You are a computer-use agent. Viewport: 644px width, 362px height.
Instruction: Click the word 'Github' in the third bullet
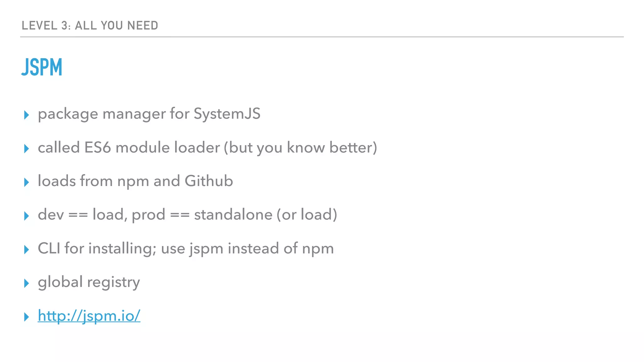click(208, 181)
